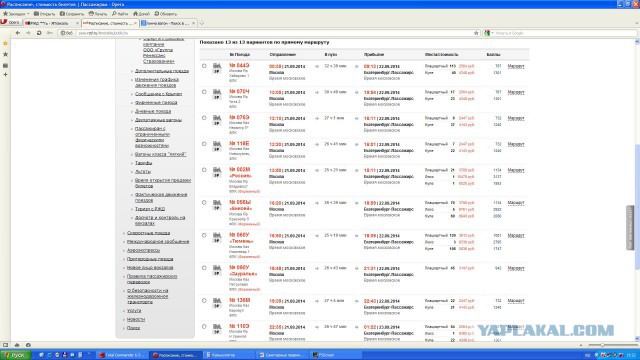Switch to the third tab with blue icon
Viewport: 640px width, 360px height.
click(168, 23)
